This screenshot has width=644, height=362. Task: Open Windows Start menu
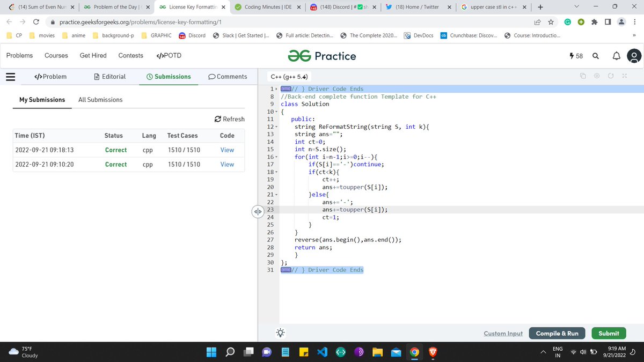tap(211, 352)
